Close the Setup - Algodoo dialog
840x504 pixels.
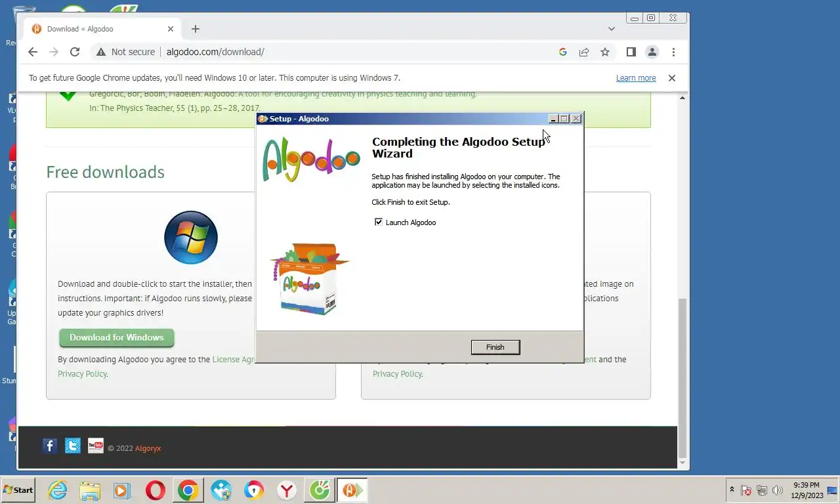click(576, 119)
